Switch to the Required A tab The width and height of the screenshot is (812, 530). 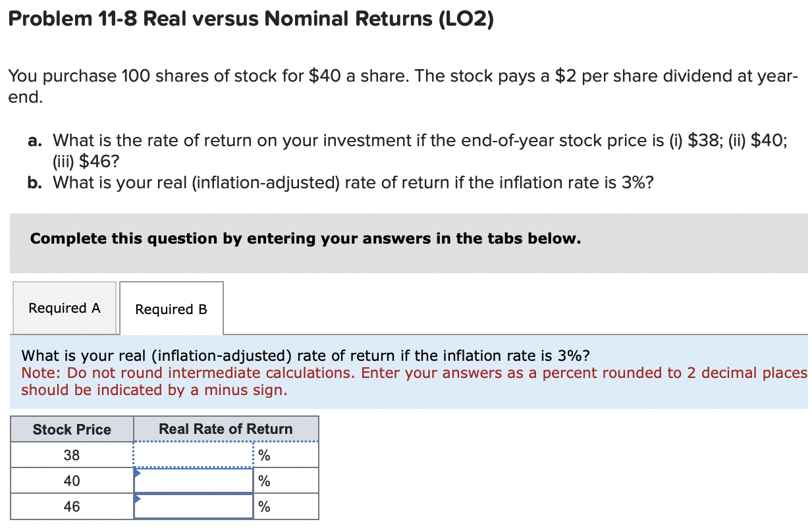pos(64,307)
